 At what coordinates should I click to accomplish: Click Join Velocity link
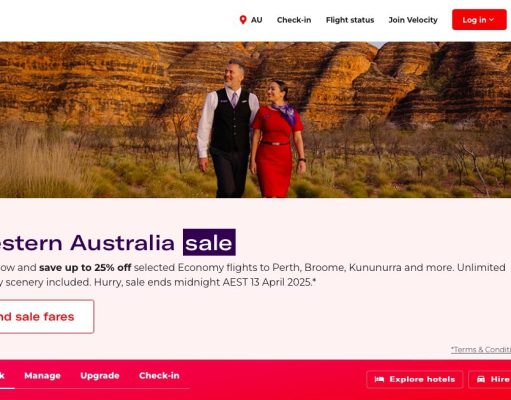413,20
